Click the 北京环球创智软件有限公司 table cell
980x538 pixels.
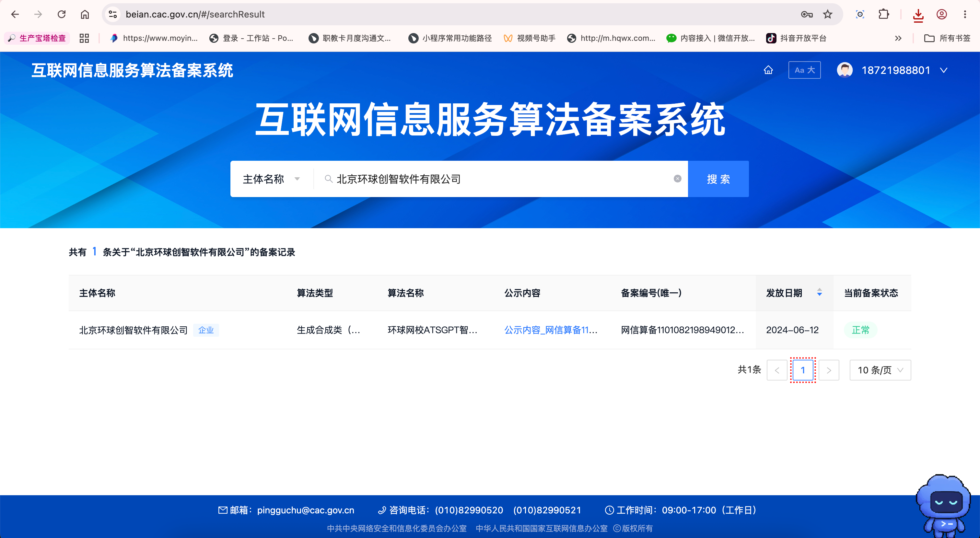133,330
